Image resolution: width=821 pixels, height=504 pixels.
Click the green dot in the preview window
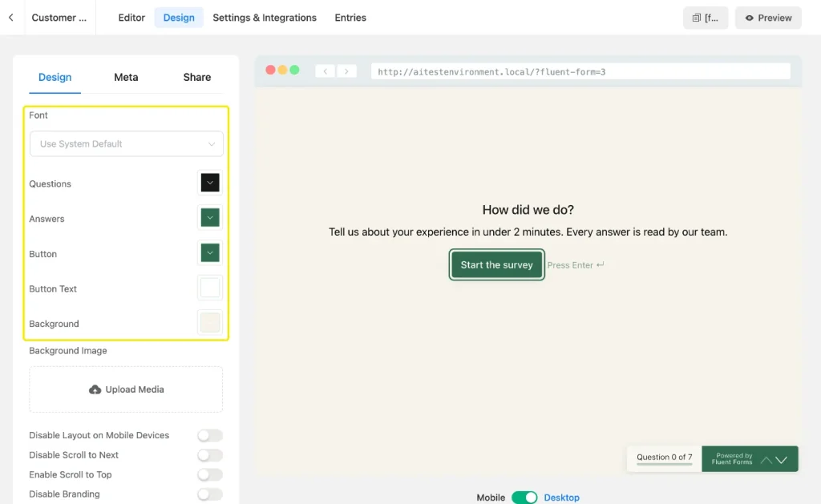tap(294, 71)
